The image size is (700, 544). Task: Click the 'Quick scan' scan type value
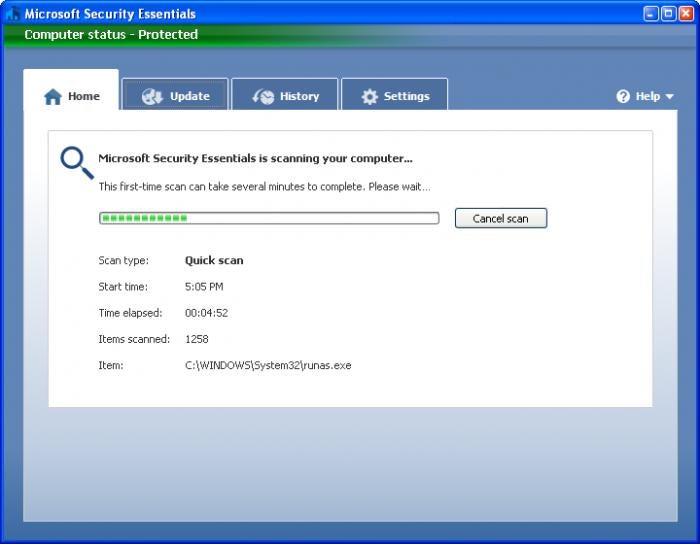tap(214, 260)
